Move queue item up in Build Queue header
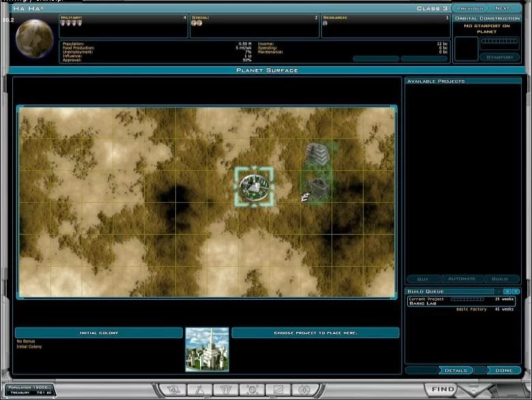Viewport: 532px width, 400px height. click(x=499, y=291)
